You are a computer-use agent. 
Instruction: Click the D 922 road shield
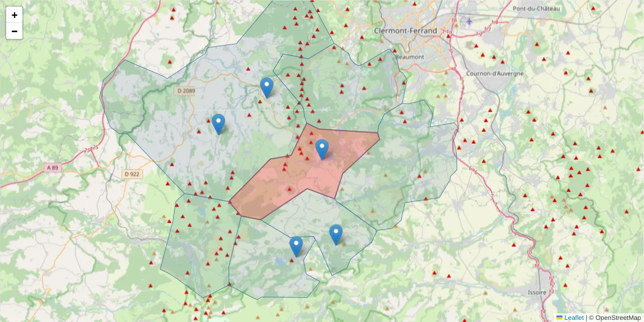(x=131, y=174)
